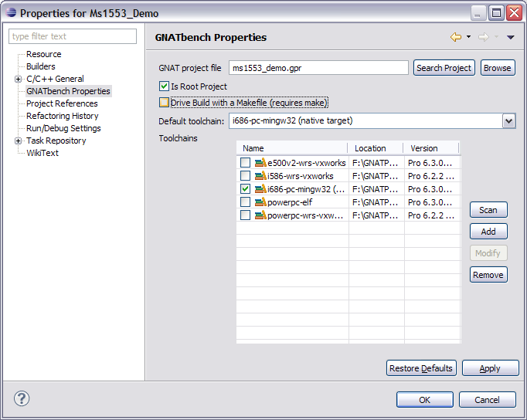Select WikiText in the properties tree
The height and width of the screenshot is (420, 527).
(x=42, y=153)
